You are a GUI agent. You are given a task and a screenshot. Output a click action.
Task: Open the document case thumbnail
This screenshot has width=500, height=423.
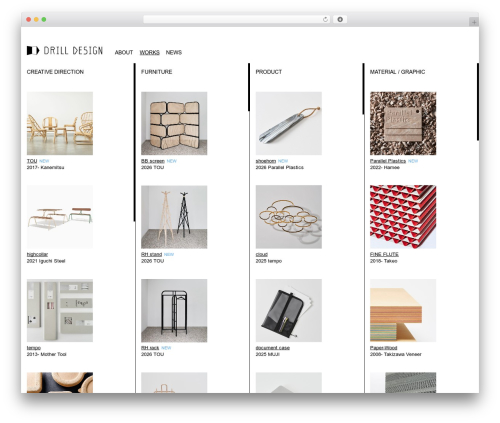tap(289, 310)
